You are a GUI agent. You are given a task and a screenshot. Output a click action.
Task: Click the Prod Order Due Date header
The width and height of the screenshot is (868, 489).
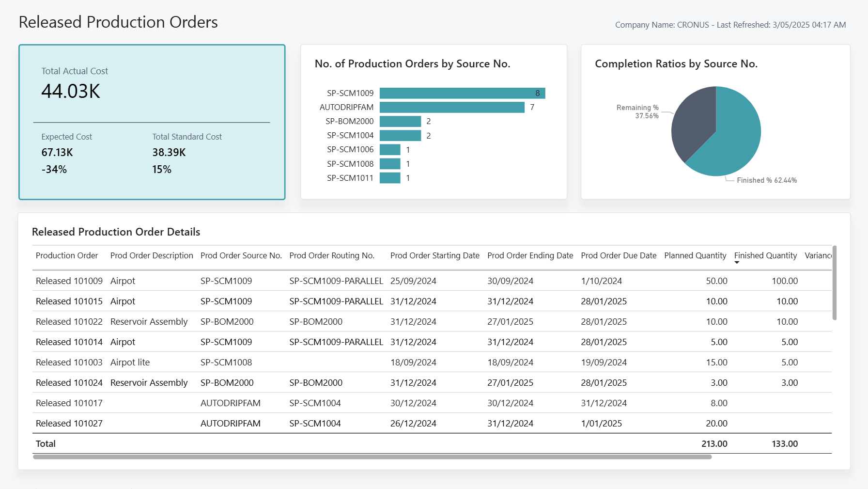pos(619,255)
